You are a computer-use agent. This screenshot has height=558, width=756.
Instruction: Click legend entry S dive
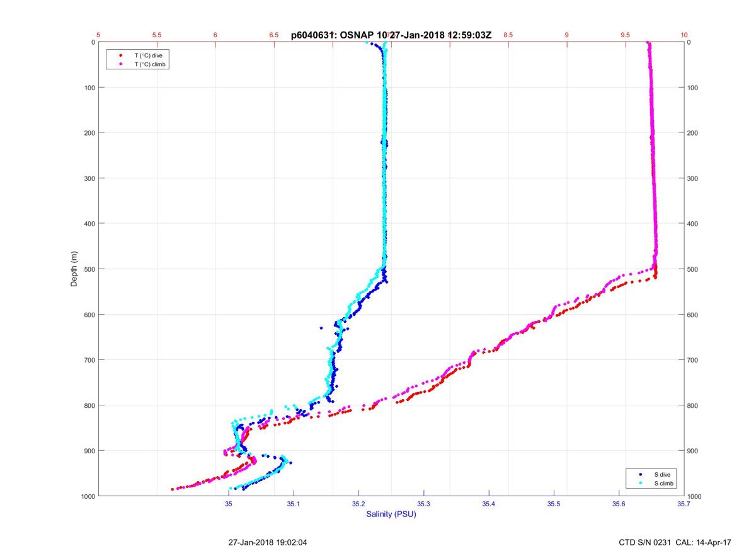point(662,474)
